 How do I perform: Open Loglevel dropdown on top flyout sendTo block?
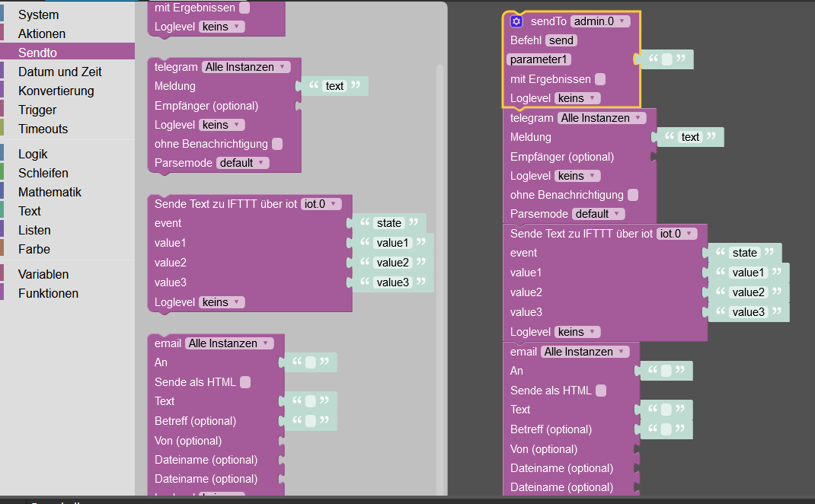point(222,27)
